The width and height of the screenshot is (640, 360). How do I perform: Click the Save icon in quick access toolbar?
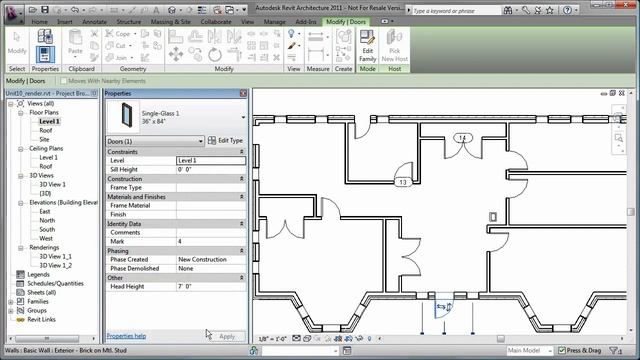(45, 10)
